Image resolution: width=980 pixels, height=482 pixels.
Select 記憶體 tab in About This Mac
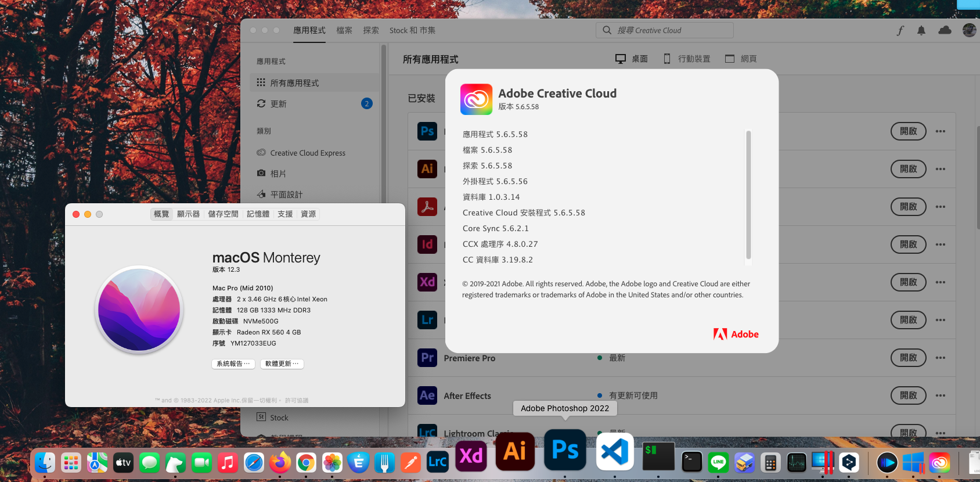[258, 214]
